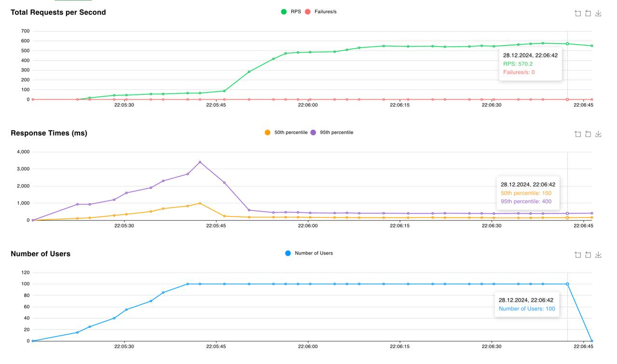
Task: Click the 50th percentile: 150 tooltip value
Action: pyautogui.click(x=526, y=193)
